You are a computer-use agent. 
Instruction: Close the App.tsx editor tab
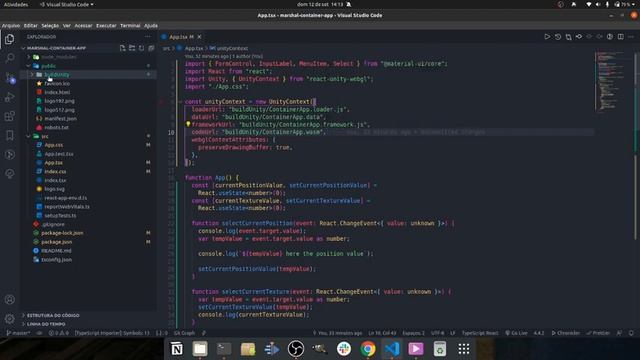[x=199, y=37]
